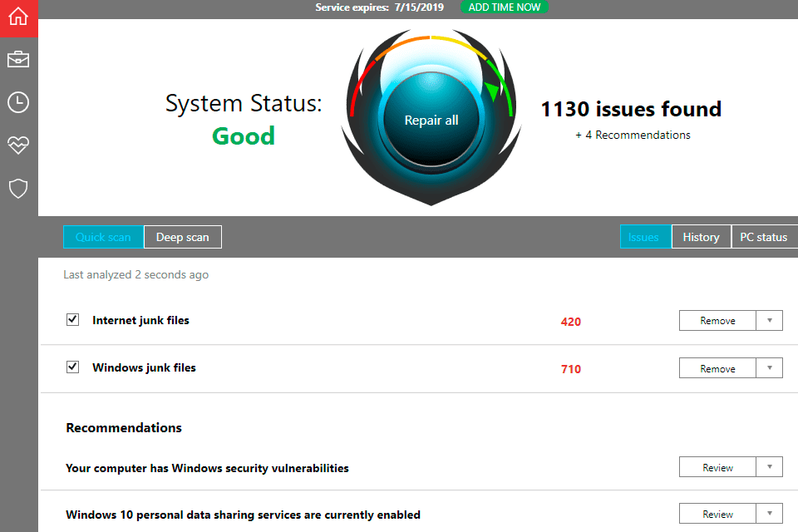Review Windows security vulnerabilities recommendation
The height and width of the screenshot is (532, 798).
point(717,467)
